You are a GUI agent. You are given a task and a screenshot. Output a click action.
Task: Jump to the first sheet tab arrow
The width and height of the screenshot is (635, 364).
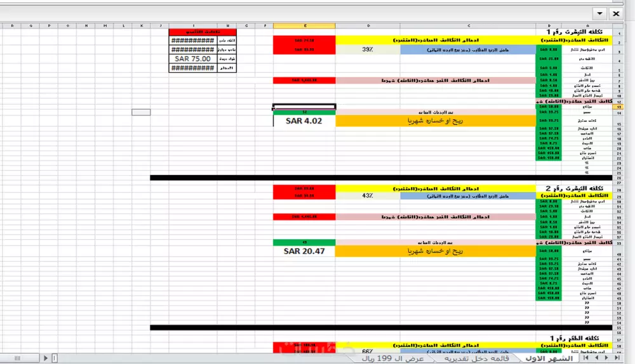coord(586,358)
